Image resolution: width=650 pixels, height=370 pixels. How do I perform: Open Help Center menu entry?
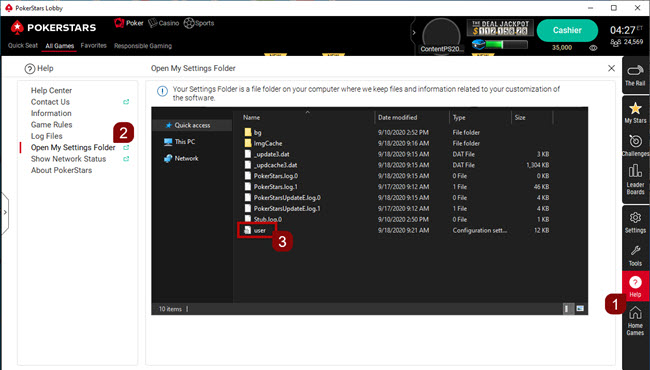click(51, 90)
